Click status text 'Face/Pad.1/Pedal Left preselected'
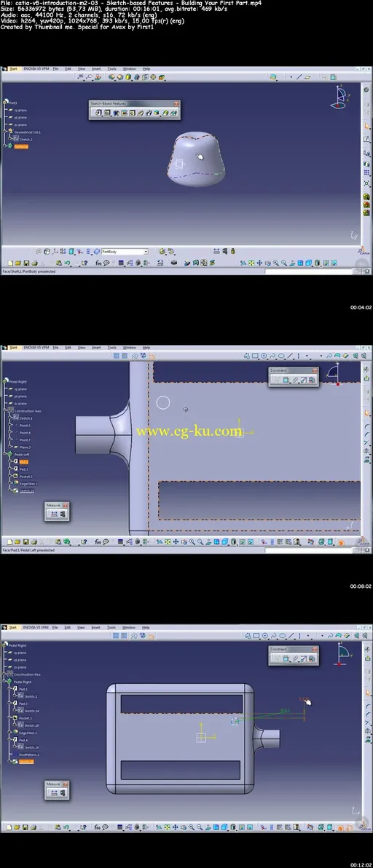 click(x=29, y=550)
